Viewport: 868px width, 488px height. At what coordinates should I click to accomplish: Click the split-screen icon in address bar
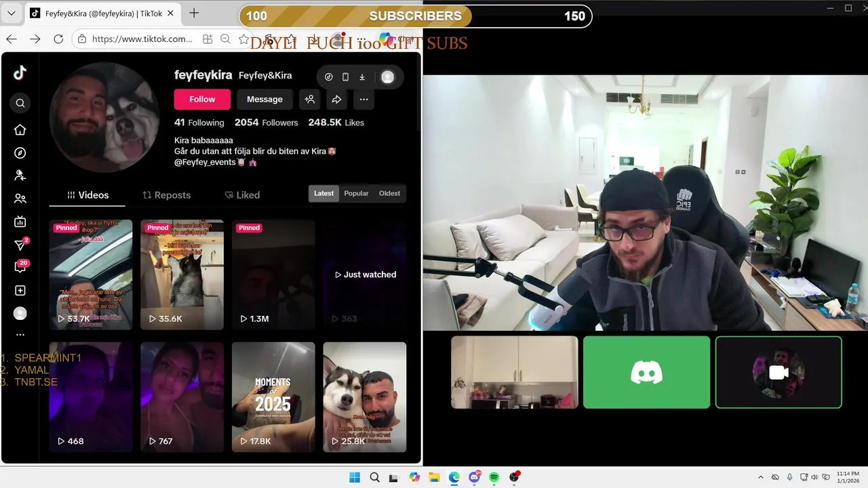(x=208, y=39)
